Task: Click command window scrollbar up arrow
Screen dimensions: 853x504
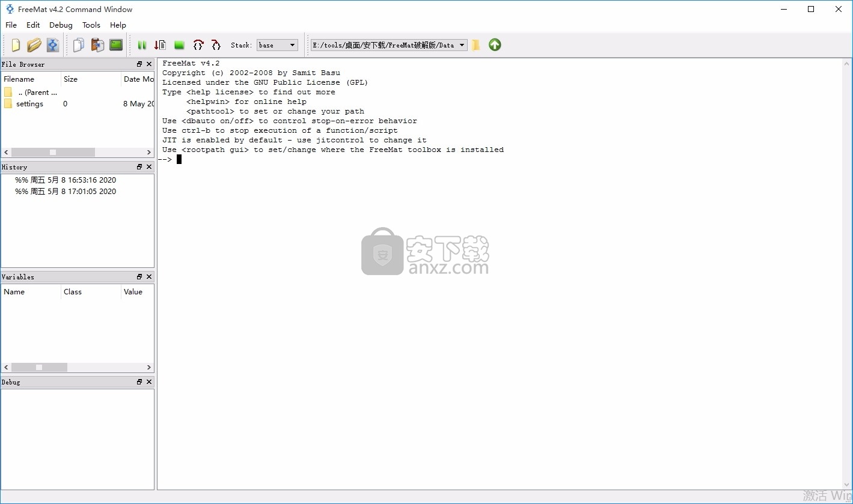Action: coord(847,64)
